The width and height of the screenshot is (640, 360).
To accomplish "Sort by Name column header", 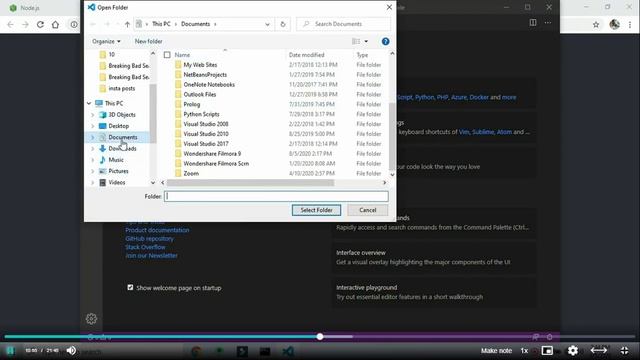I will pos(182,55).
